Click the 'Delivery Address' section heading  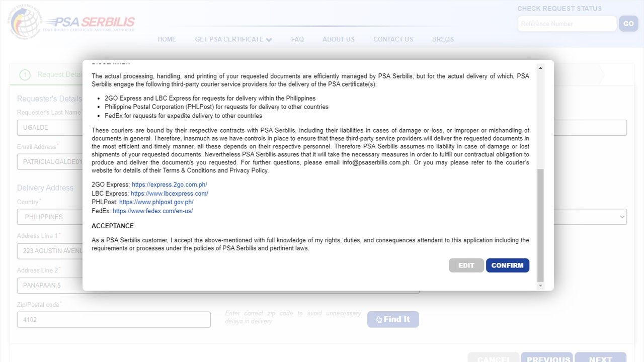tap(45, 188)
